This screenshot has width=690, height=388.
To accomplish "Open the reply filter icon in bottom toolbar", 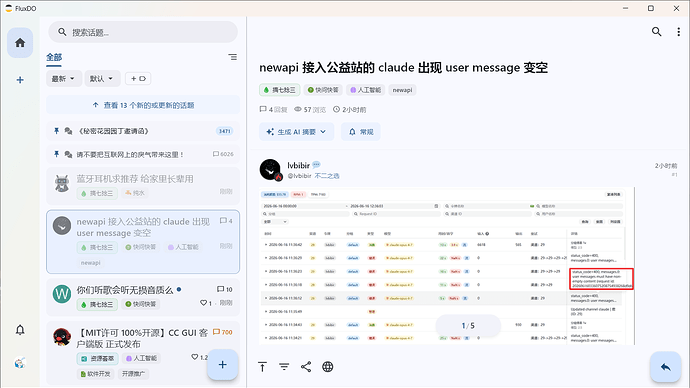I will click(x=284, y=366).
